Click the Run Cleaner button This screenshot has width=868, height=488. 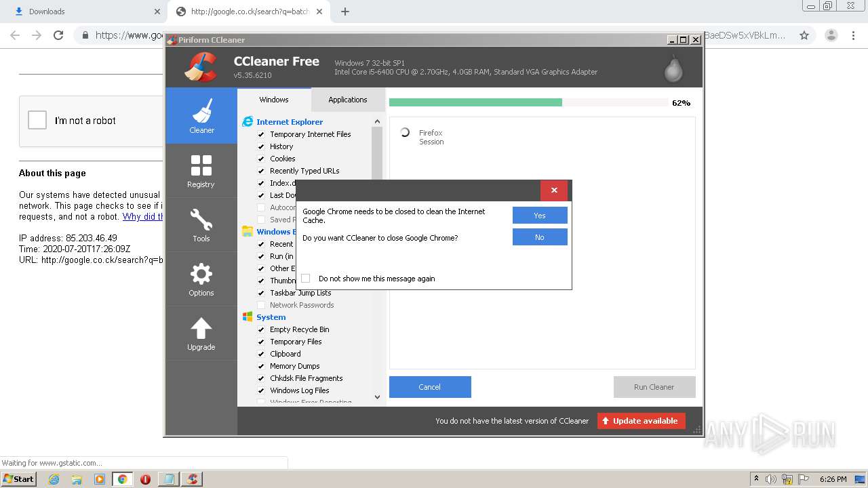point(654,387)
